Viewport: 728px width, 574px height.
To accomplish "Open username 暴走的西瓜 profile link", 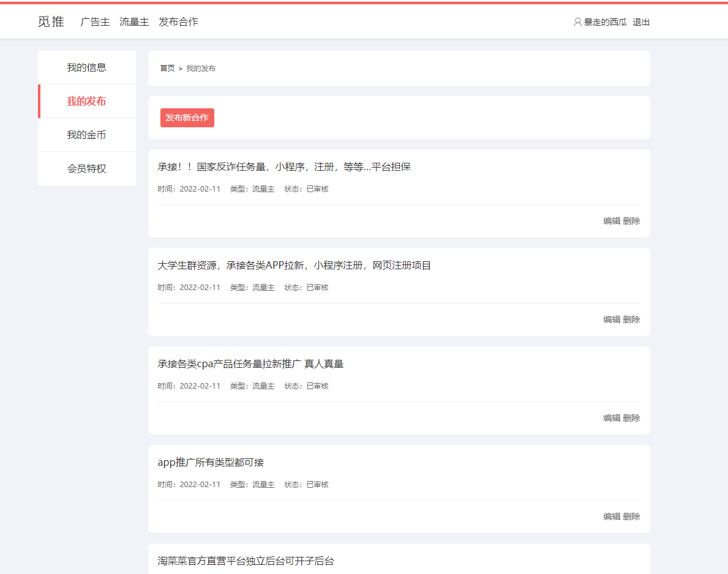I will [x=605, y=22].
